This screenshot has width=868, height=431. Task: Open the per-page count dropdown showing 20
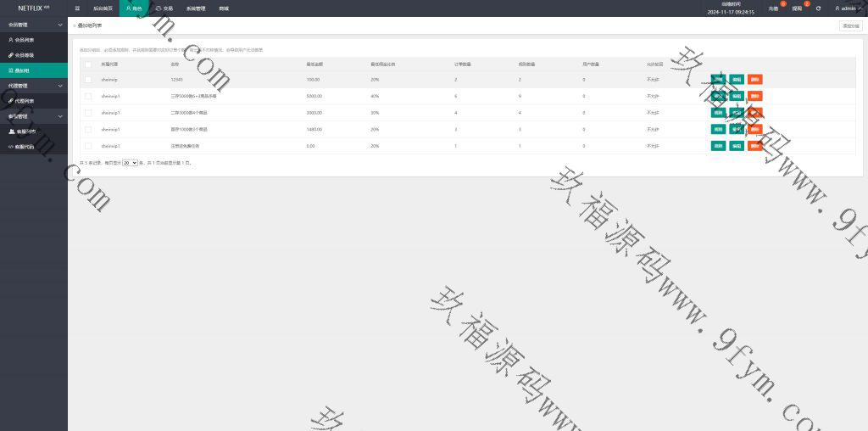130,162
